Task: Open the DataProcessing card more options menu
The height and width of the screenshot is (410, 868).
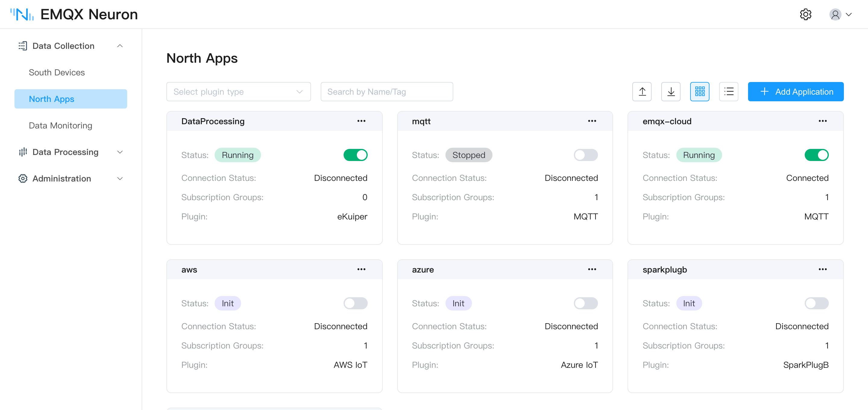Action: 362,121
